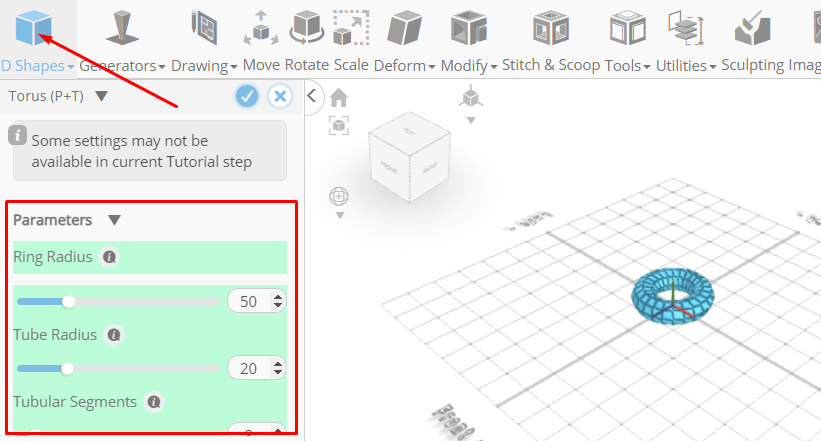Image resolution: width=821 pixels, height=441 pixels.
Task: Open the Generators dropdown menu
Action: (162, 67)
